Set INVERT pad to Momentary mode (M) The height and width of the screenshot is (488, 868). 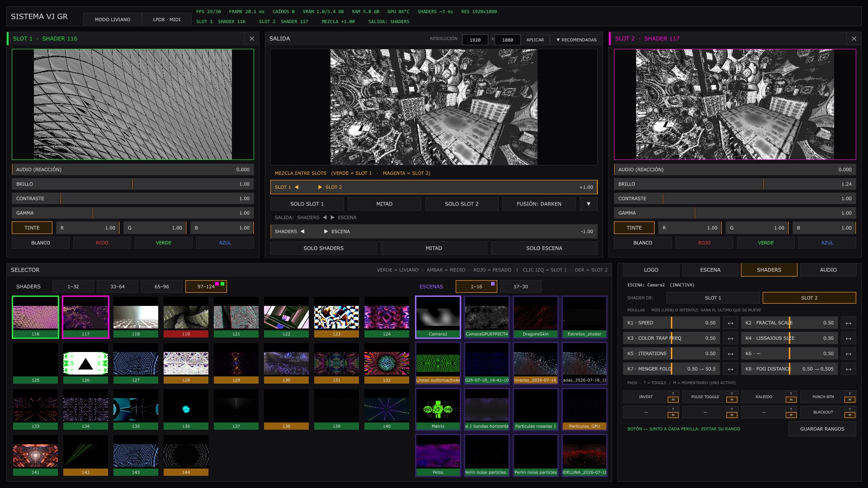(673, 399)
